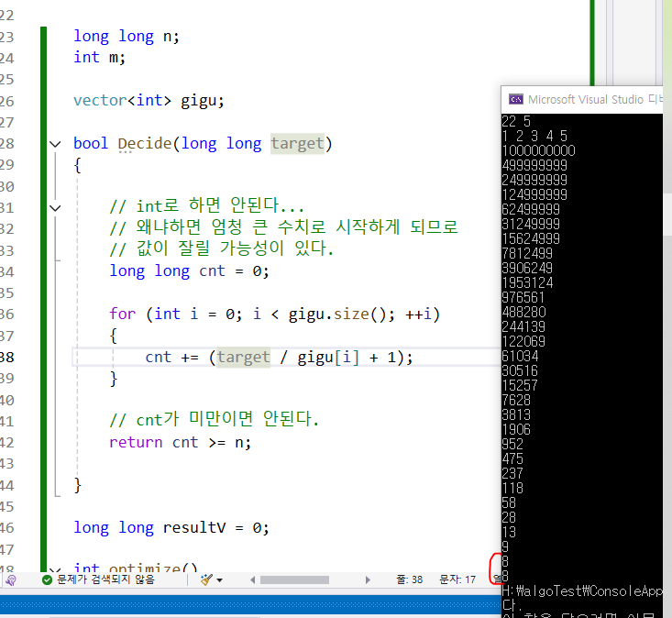Viewport: 672px width, 618px height.
Task: Click the '문제가 검색되지 않음' status text
Action: (105, 579)
